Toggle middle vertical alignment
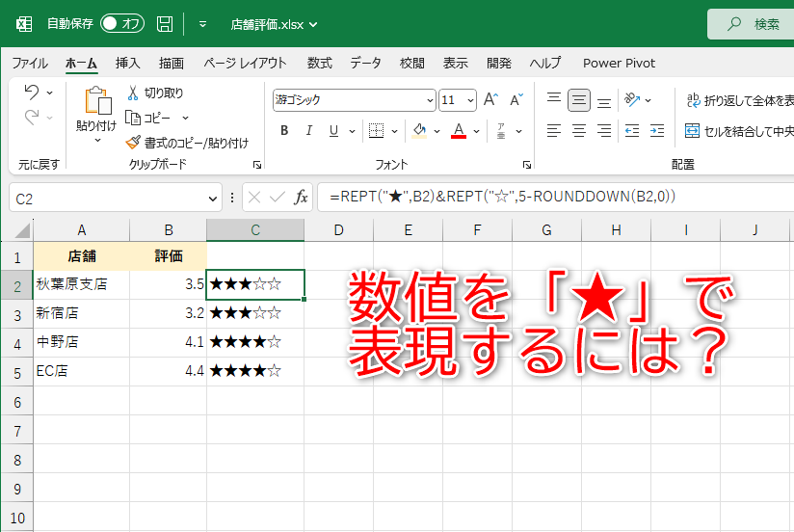This screenshot has height=532, width=794. click(579, 100)
